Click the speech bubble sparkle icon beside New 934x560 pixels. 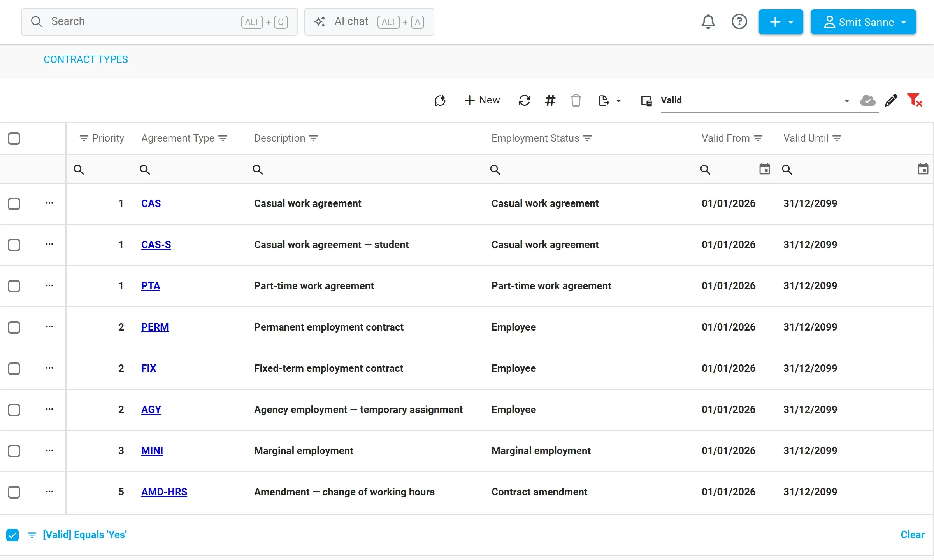point(440,100)
